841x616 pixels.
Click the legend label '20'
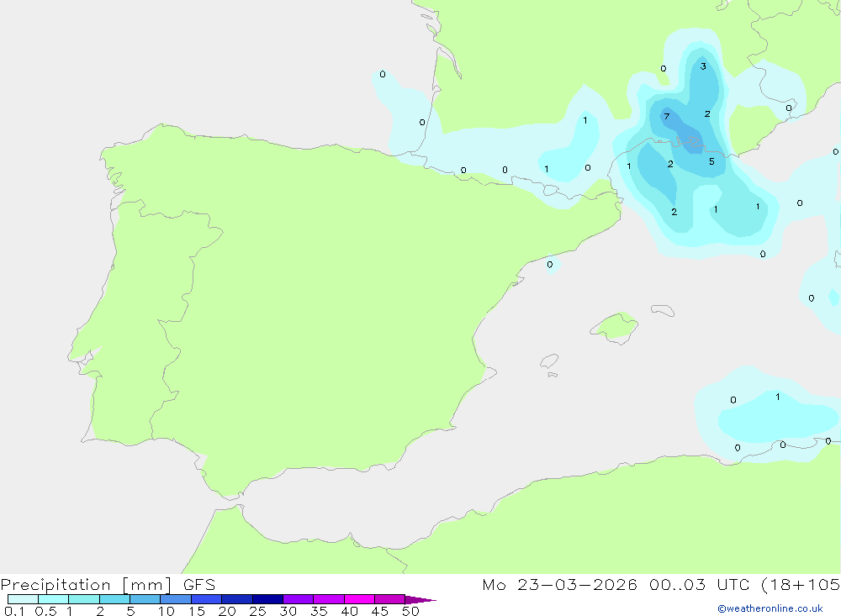pyautogui.click(x=227, y=611)
